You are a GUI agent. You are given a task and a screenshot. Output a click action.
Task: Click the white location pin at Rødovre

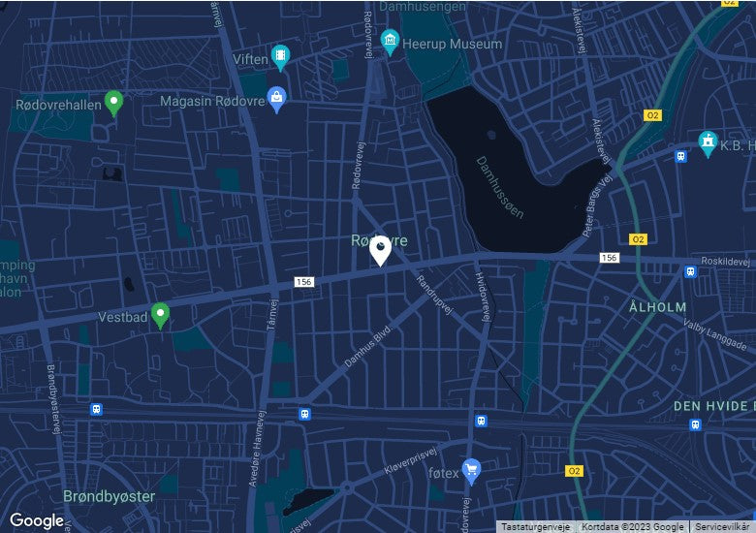(380, 251)
